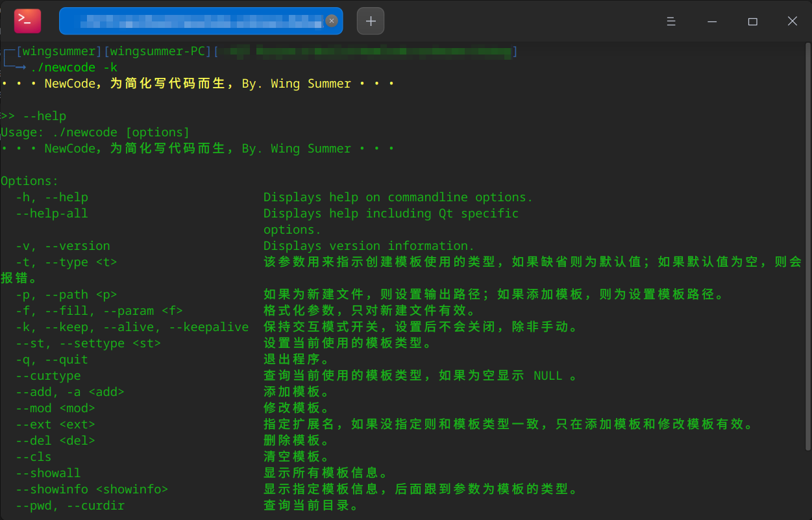Click the '>> --help' prompt line
The image size is (812, 520).
(x=34, y=116)
